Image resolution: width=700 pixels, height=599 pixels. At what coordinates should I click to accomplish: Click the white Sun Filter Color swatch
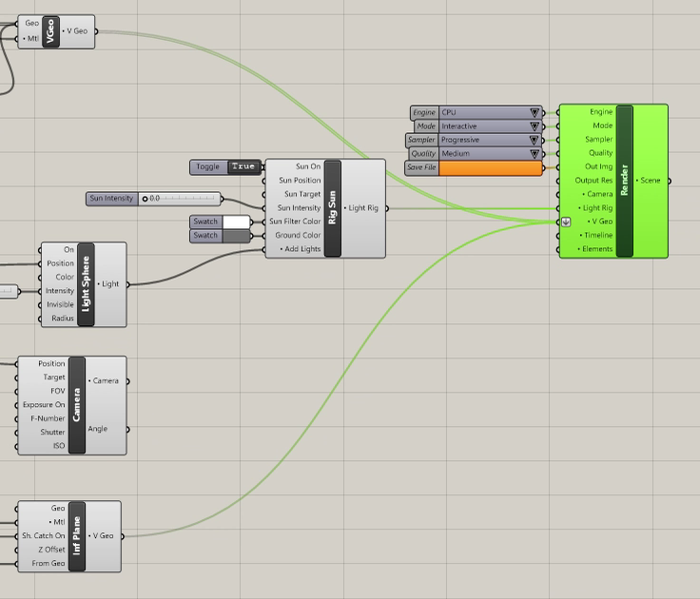236,222
